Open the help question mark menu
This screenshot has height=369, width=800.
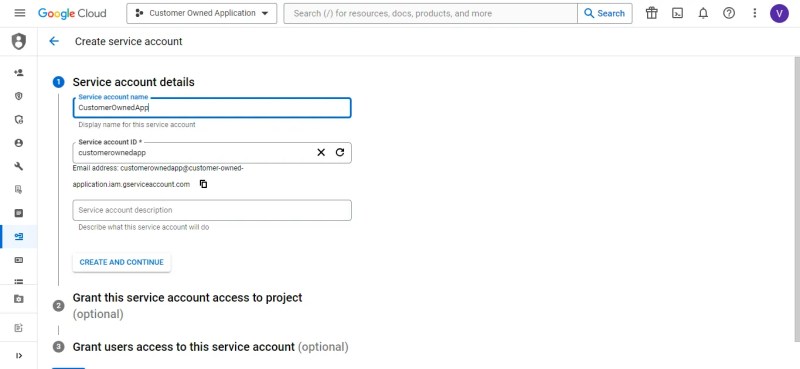click(729, 13)
